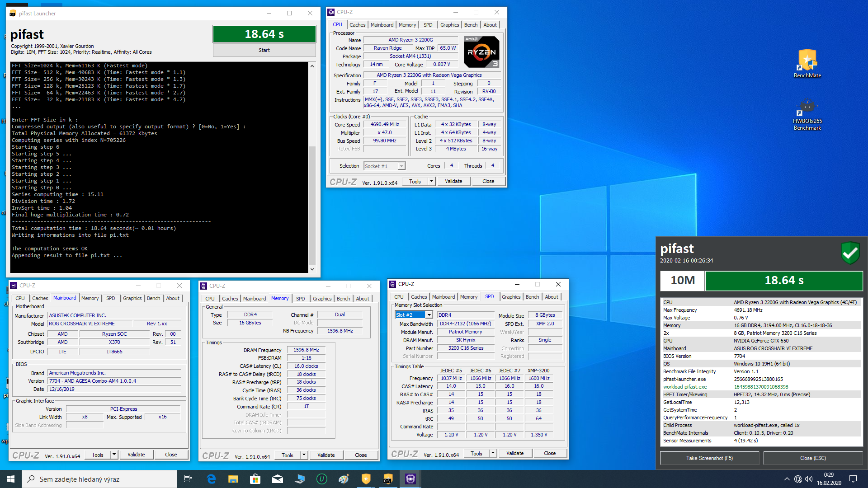Click the taskbar search box
The height and width of the screenshot is (488, 868).
point(99,479)
